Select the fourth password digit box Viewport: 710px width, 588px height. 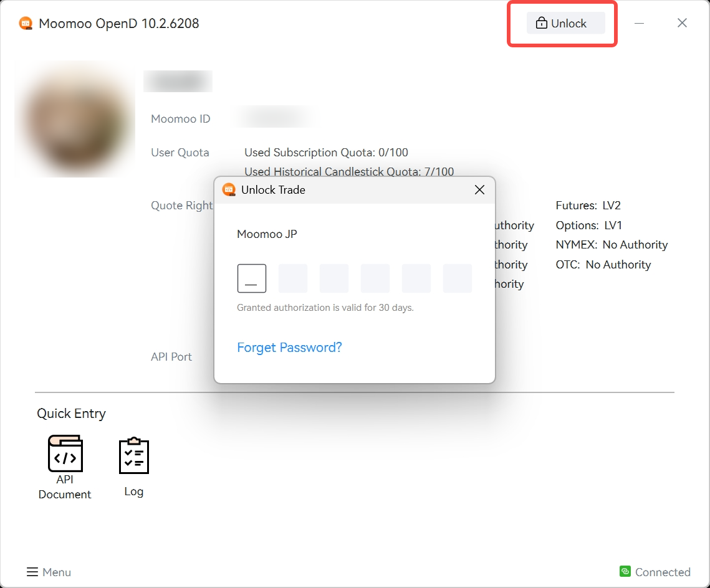[x=375, y=278]
